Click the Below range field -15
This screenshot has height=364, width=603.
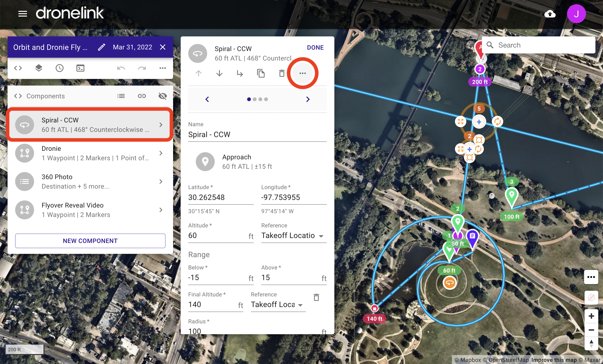click(x=221, y=278)
